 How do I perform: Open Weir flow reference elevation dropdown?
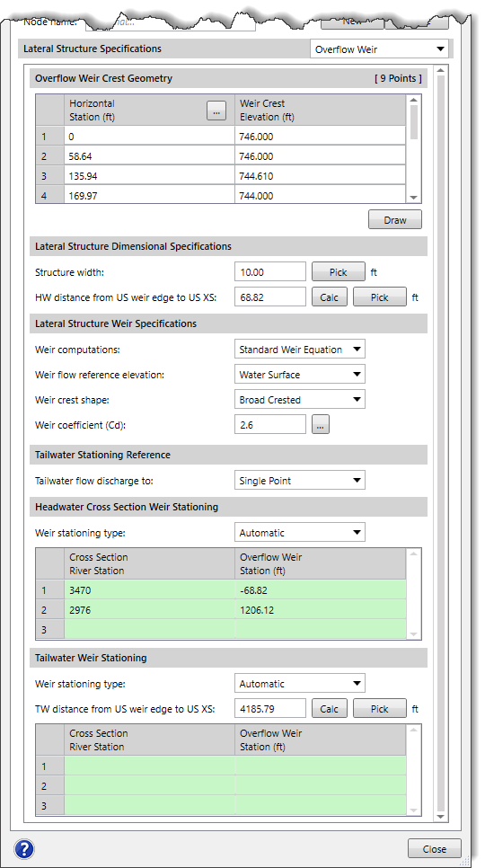tap(300, 375)
